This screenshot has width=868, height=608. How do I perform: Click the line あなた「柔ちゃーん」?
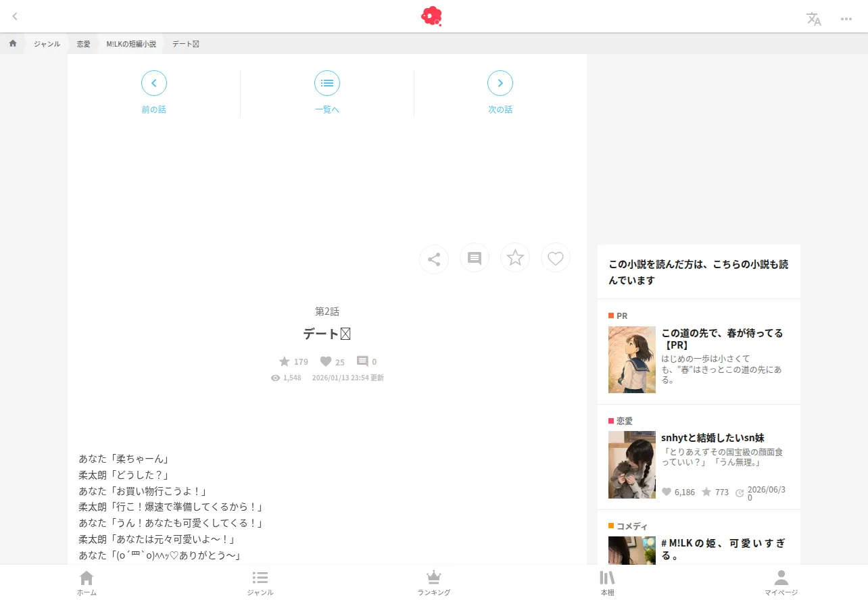[x=124, y=459]
